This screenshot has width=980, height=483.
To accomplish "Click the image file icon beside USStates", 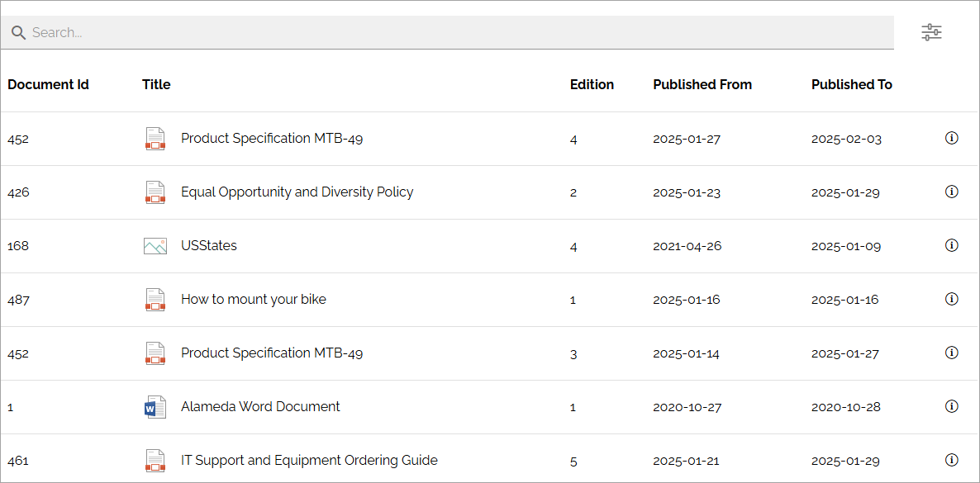I will [155, 246].
